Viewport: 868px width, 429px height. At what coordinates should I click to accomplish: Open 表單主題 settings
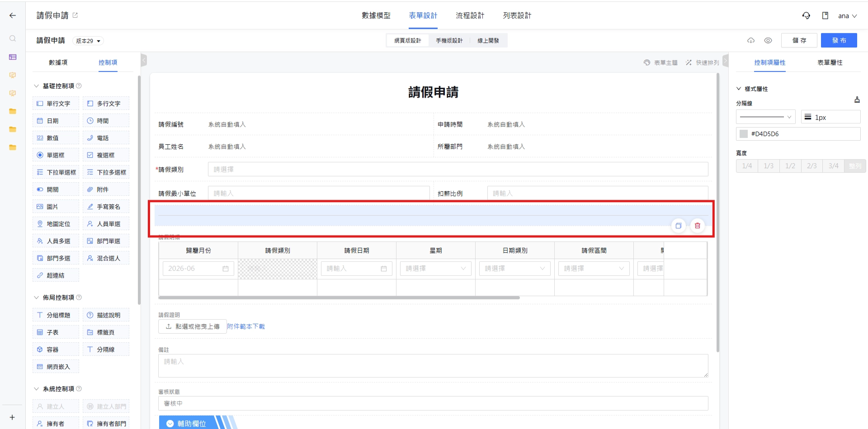(660, 63)
